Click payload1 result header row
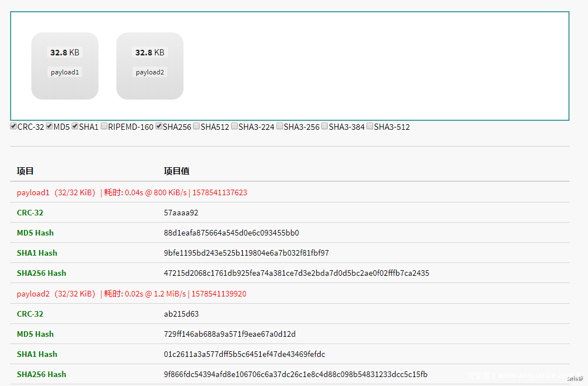The height and width of the screenshot is (386, 588). [x=132, y=192]
